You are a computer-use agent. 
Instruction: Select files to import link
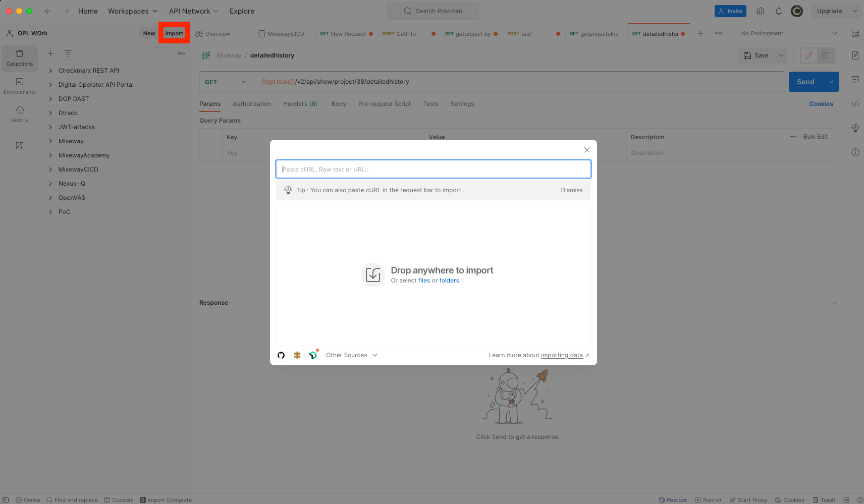(424, 281)
